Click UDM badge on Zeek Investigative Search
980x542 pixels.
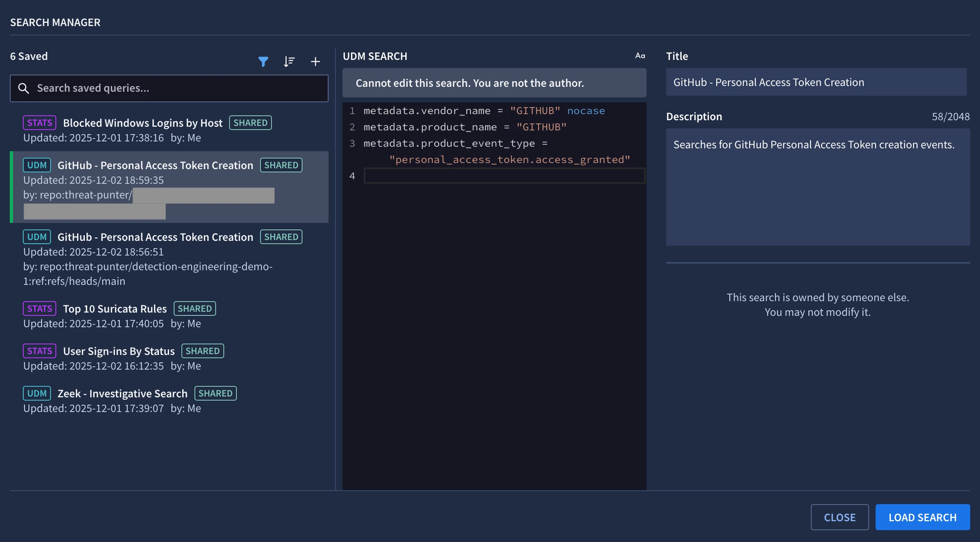click(37, 394)
